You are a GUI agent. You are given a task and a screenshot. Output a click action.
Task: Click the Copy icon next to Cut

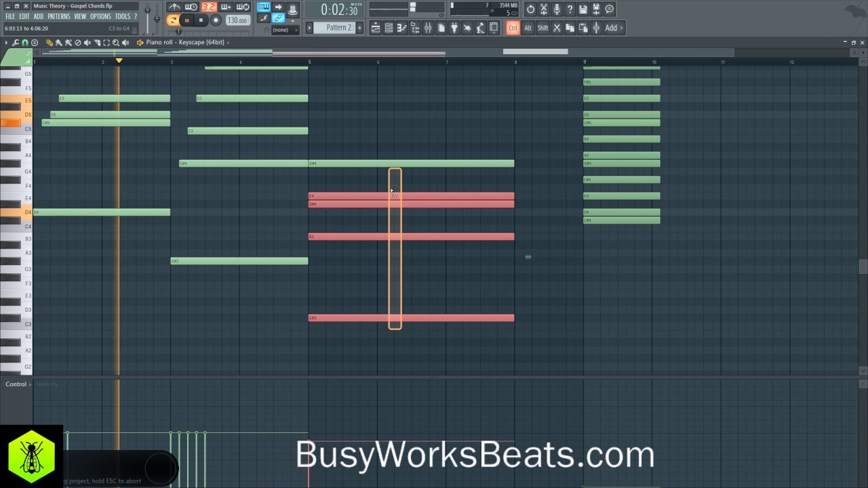coord(570,28)
